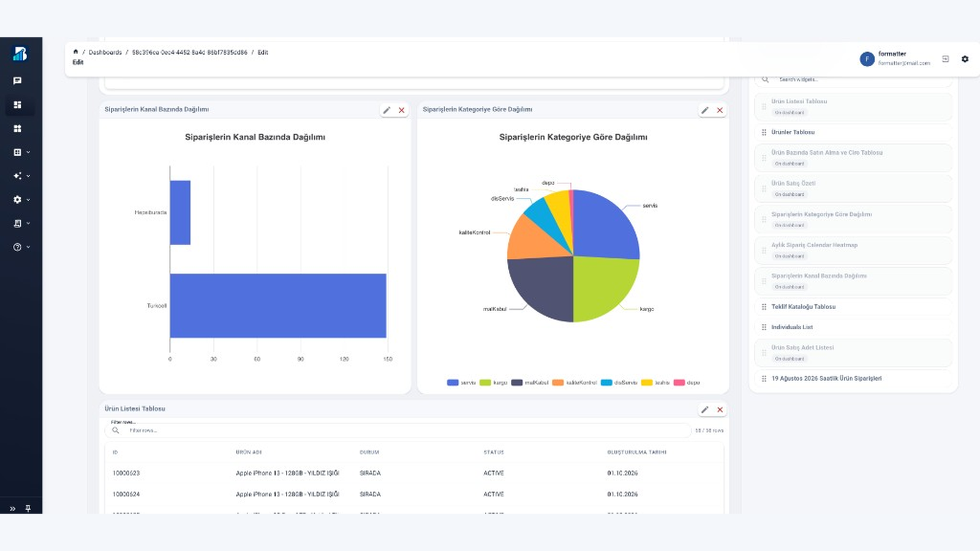This screenshot has height=551, width=980.
Task: Remove the Ürün Listesi Tablosu widget
Action: tap(720, 410)
